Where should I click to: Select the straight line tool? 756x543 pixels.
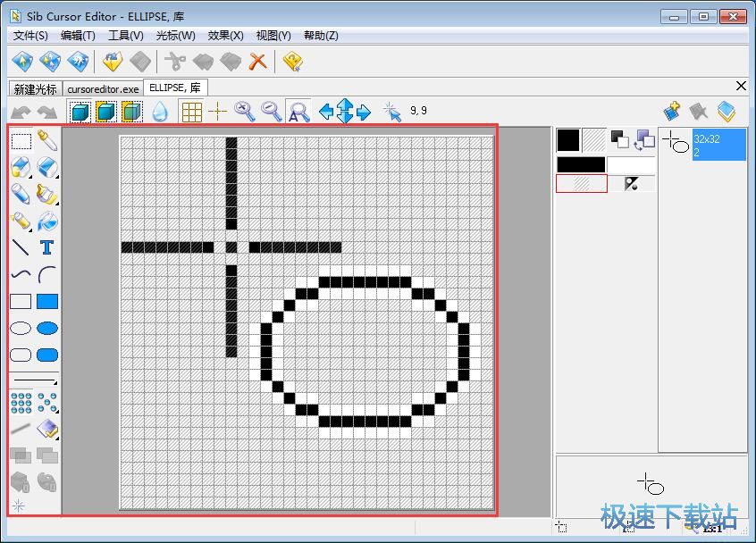coord(21,247)
